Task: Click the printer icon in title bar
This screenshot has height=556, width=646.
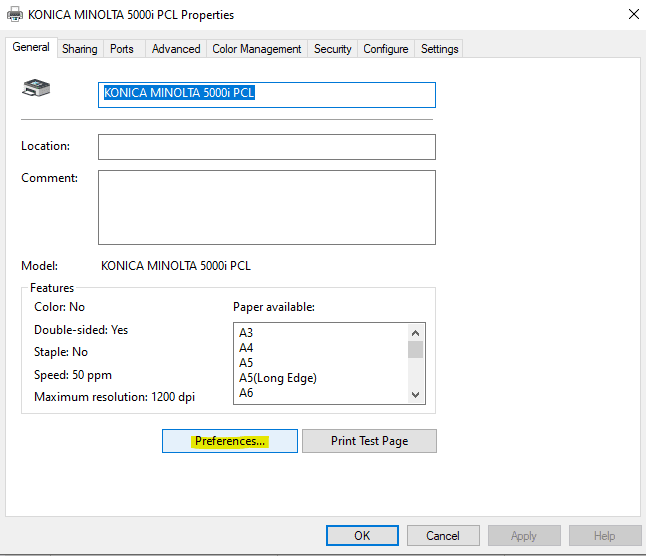Action: click(15, 14)
